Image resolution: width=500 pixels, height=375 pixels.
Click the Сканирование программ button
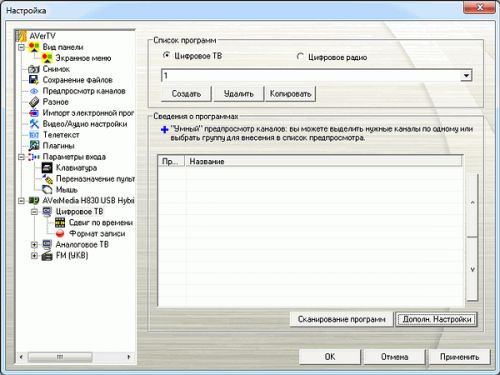tap(342, 319)
